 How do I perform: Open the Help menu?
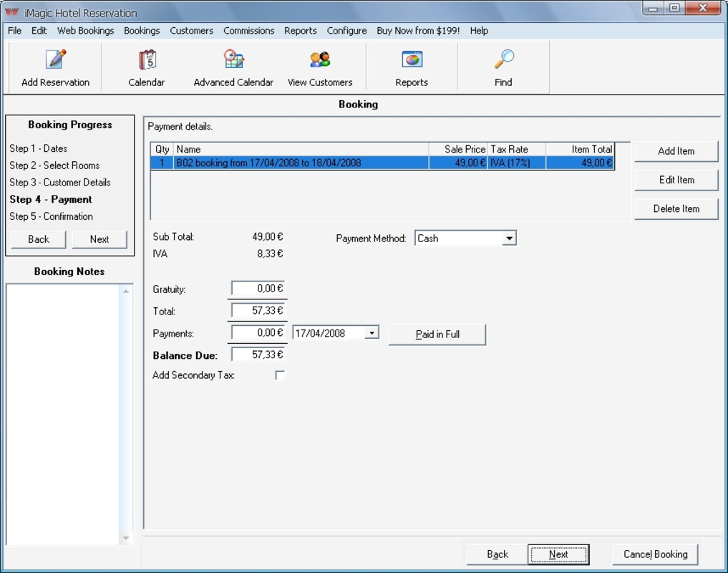[x=479, y=31]
